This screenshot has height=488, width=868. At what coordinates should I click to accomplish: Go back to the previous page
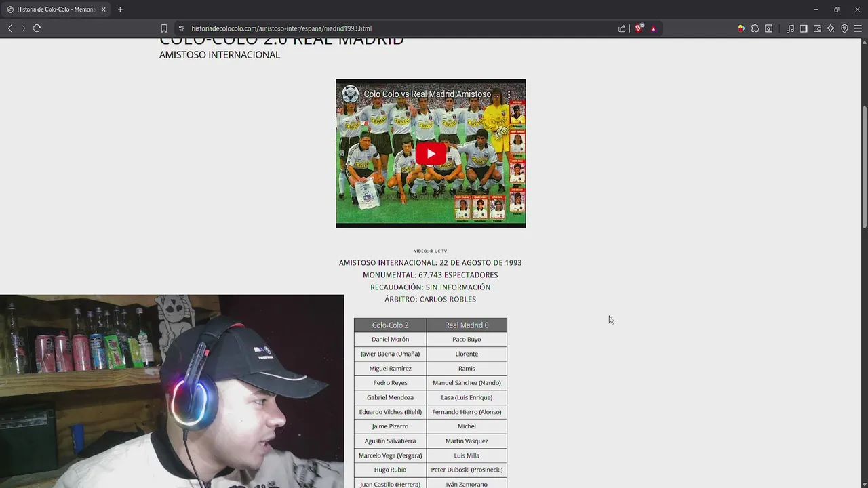coord(9,28)
